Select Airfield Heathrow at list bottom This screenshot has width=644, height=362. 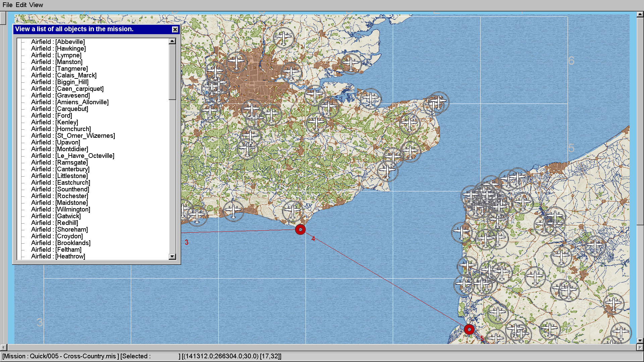tap(58, 256)
